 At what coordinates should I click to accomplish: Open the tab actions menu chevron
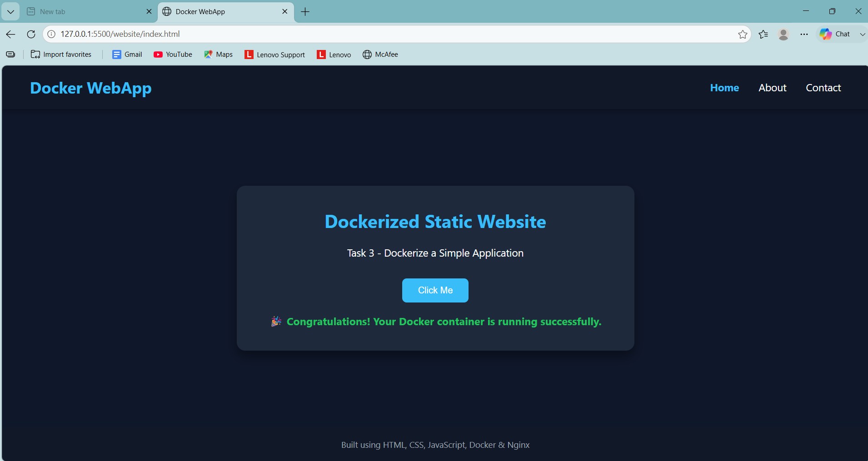[x=10, y=12]
